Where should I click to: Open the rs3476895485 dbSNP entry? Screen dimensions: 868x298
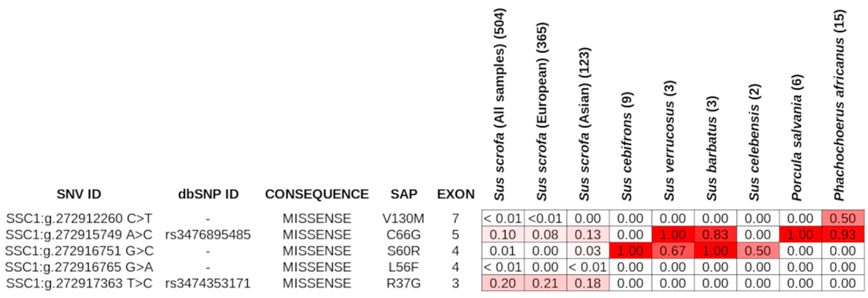[208, 235]
